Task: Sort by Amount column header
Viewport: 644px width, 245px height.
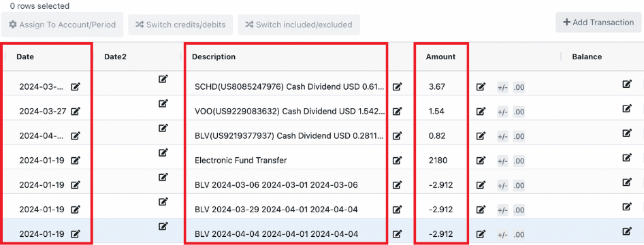Action: pyautogui.click(x=440, y=57)
